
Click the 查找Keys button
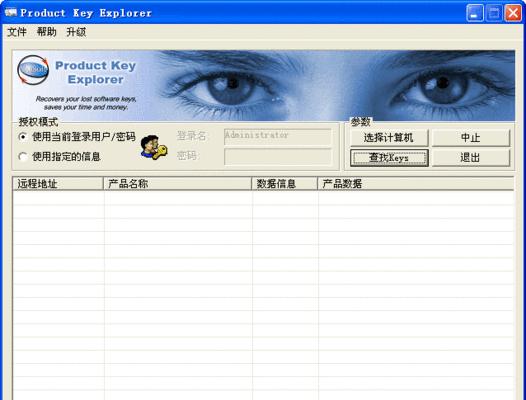coord(389,158)
